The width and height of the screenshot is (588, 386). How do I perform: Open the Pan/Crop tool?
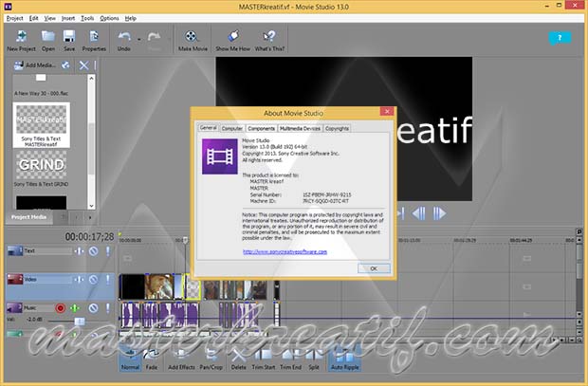coord(211,359)
